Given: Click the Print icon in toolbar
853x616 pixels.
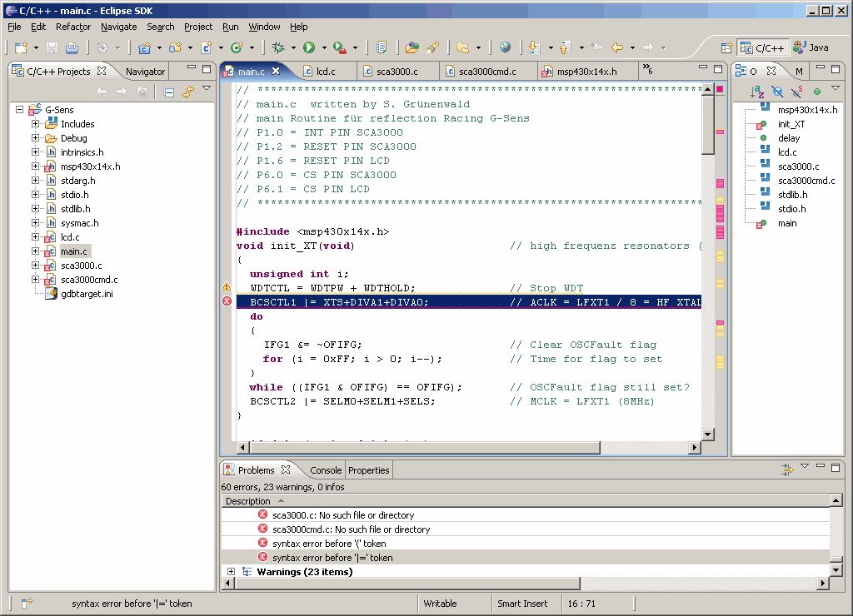Looking at the screenshot, I should tap(72, 47).
